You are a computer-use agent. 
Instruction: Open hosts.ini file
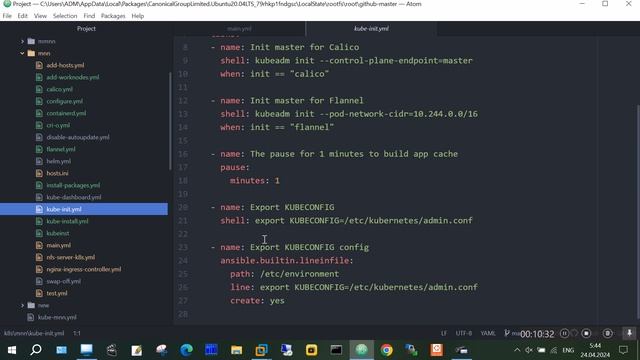click(57, 173)
